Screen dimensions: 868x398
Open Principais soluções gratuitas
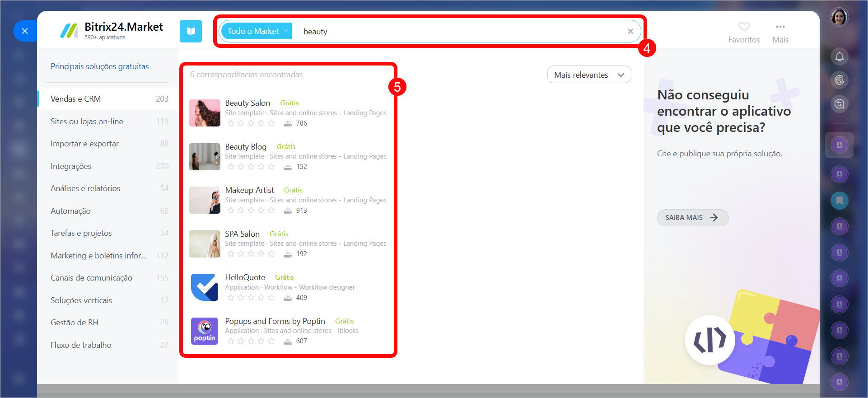[x=99, y=66]
